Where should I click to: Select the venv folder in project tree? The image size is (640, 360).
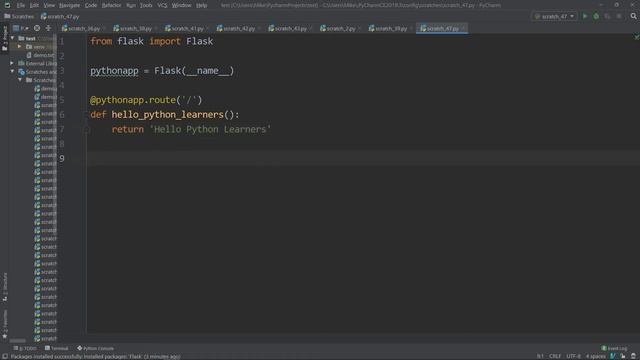tap(36, 47)
